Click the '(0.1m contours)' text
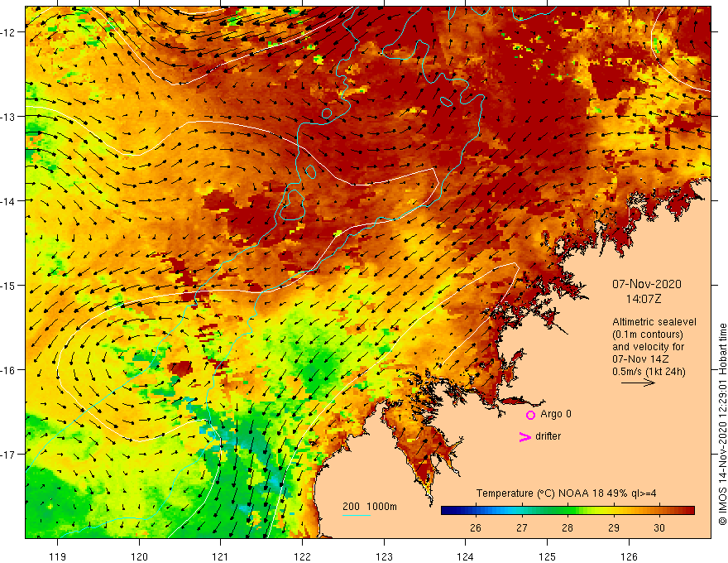Viewport: 728px width, 563px height. click(x=648, y=334)
